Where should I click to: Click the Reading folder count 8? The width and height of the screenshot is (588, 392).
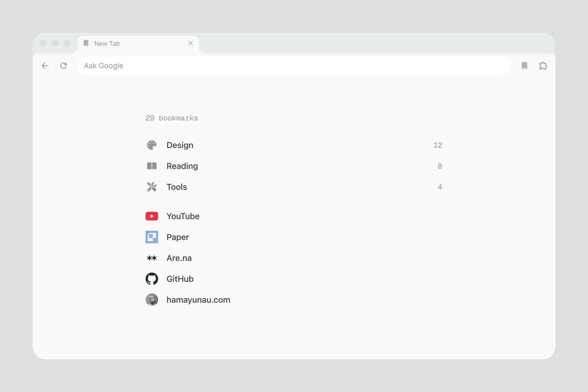tap(440, 166)
